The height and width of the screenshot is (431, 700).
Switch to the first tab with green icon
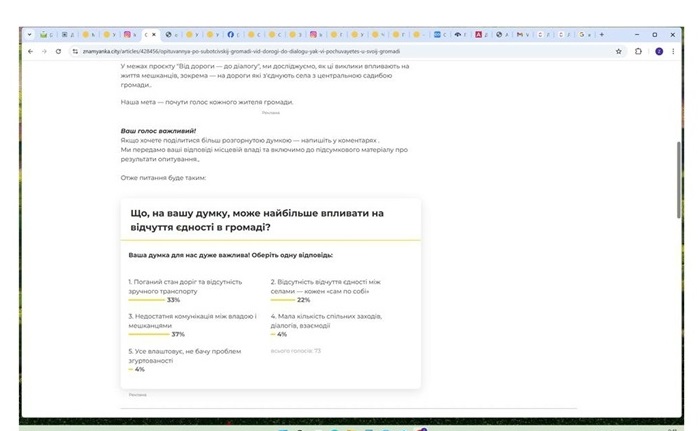pos(46,34)
